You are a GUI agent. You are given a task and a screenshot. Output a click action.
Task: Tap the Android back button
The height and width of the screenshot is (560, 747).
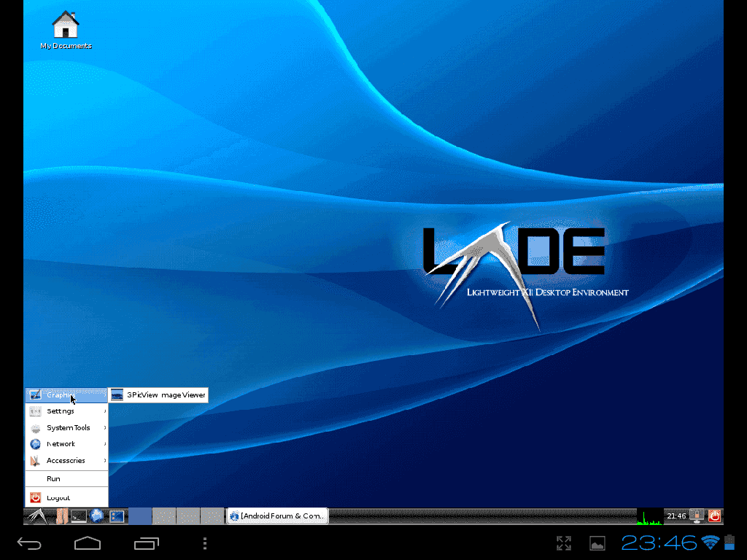pos(29,543)
